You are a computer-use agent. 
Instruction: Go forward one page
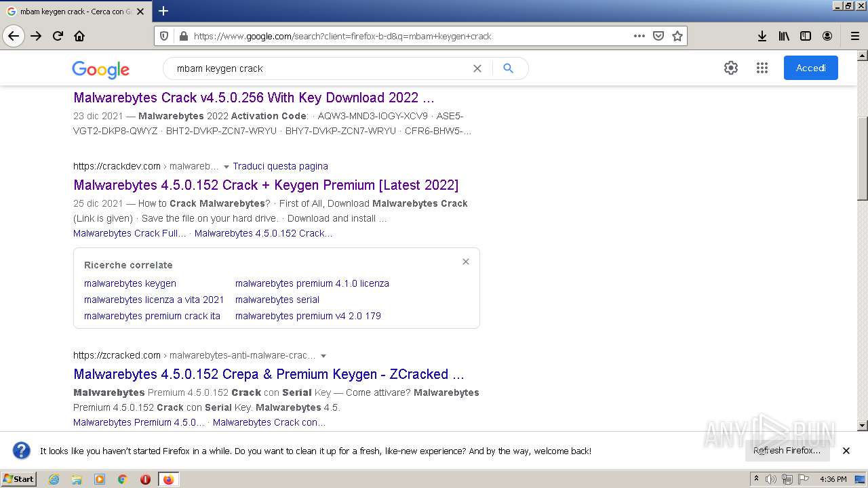(x=36, y=36)
